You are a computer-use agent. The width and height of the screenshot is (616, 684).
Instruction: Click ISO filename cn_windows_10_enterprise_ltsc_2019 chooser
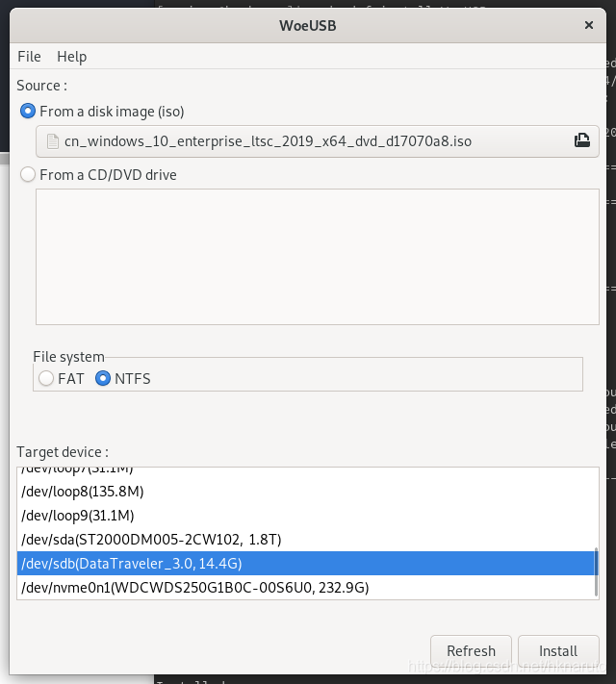coord(318,141)
